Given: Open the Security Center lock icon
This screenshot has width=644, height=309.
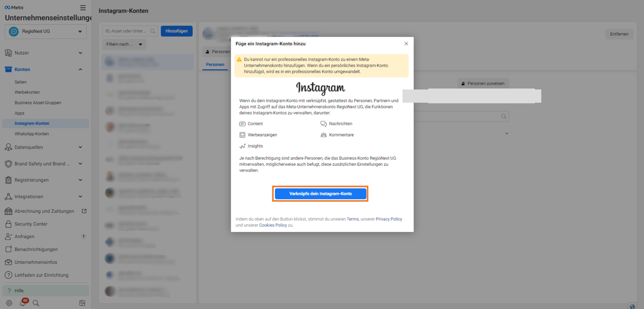Looking at the screenshot, I should click(8, 224).
